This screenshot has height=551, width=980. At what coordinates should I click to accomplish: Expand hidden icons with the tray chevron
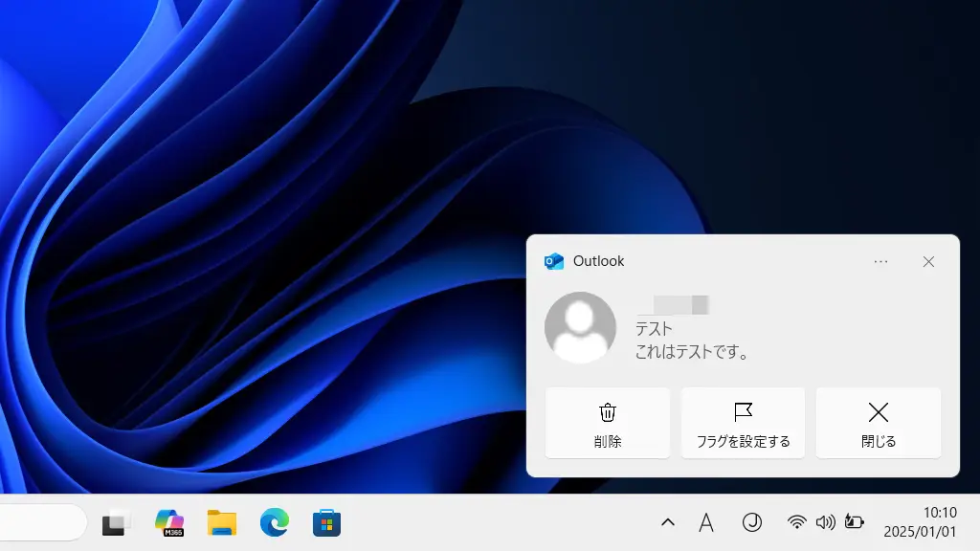coord(667,522)
